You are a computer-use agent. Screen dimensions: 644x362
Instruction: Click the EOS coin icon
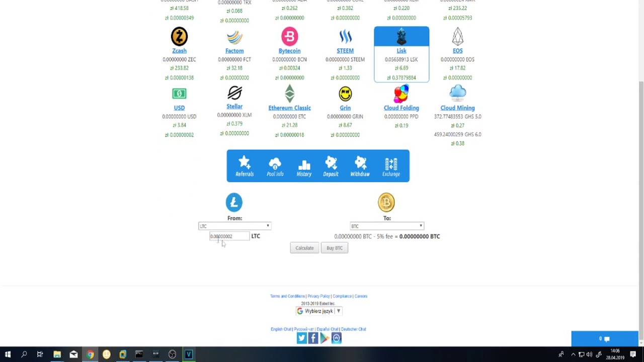(457, 37)
